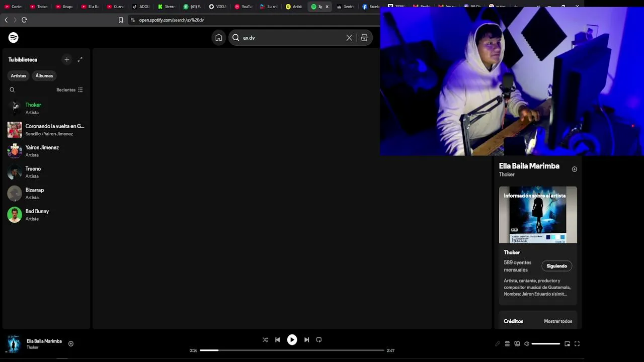644x362 pixels.
Task: Click the Bad Bunny avatar thumbnail
Action: pos(15,215)
